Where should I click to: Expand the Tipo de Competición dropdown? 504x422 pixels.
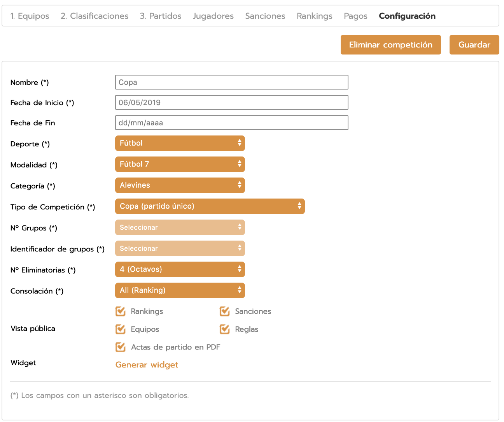coord(210,206)
